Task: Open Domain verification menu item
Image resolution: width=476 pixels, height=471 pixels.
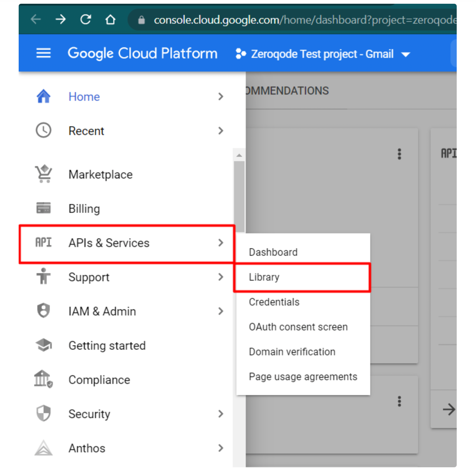Action: [303, 352]
